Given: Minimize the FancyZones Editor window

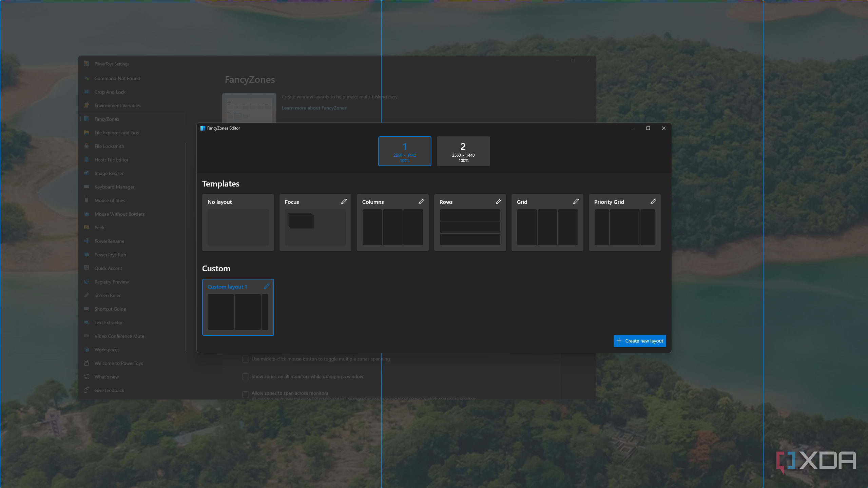Looking at the screenshot, I should [632, 128].
